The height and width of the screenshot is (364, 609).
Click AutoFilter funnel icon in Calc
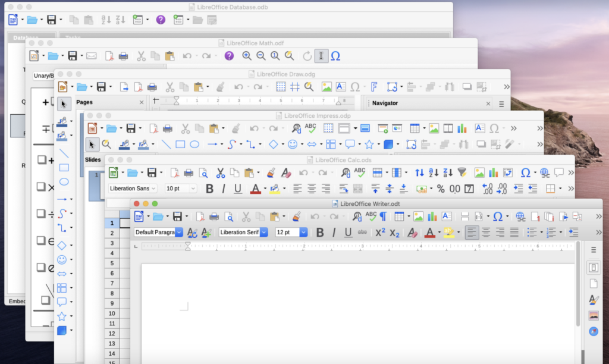click(462, 172)
